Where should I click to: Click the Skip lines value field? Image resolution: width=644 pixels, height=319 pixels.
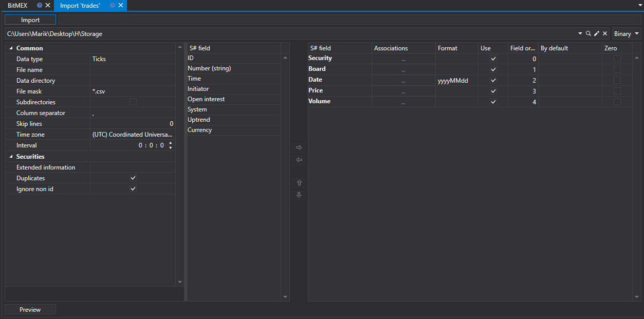click(x=133, y=124)
